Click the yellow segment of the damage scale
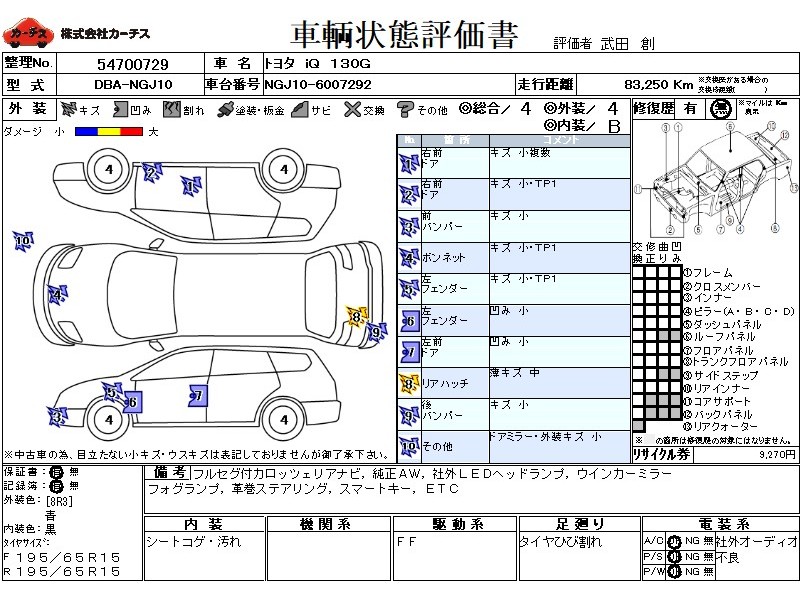800x600 pixels. coord(108,132)
